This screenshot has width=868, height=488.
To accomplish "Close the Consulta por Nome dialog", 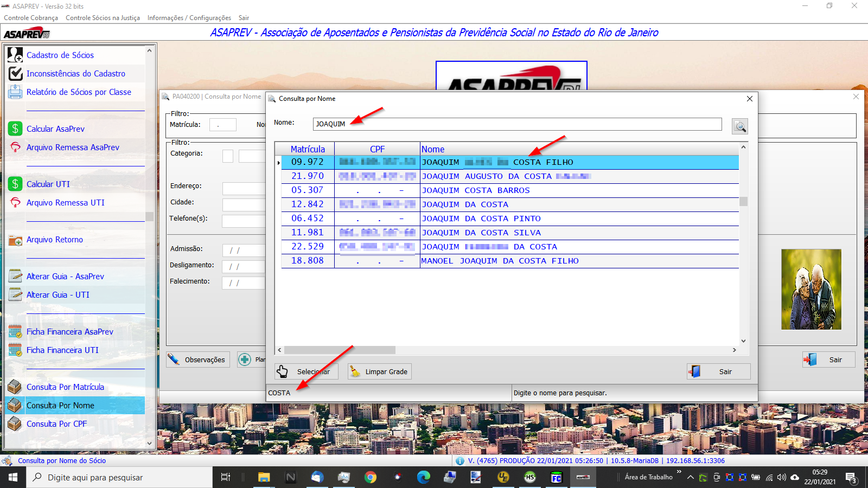I will [x=749, y=99].
